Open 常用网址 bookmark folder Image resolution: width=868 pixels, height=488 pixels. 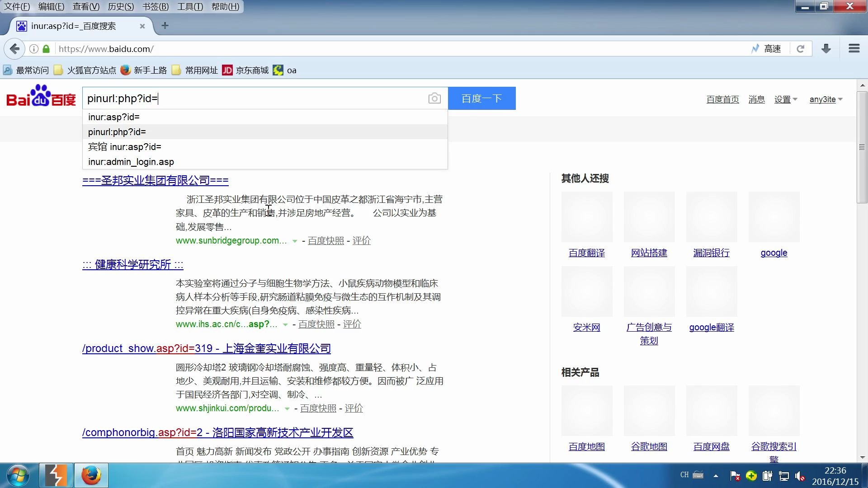click(x=195, y=70)
